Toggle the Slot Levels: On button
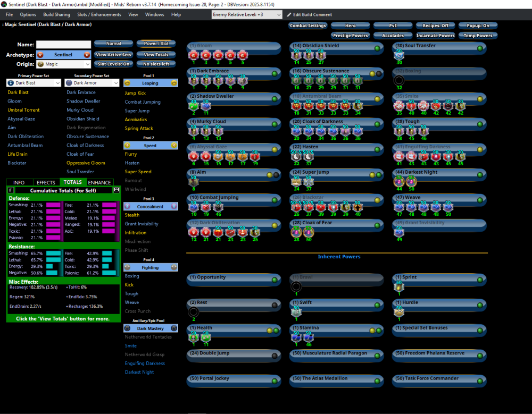532x414 pixels. pos(113,64)
